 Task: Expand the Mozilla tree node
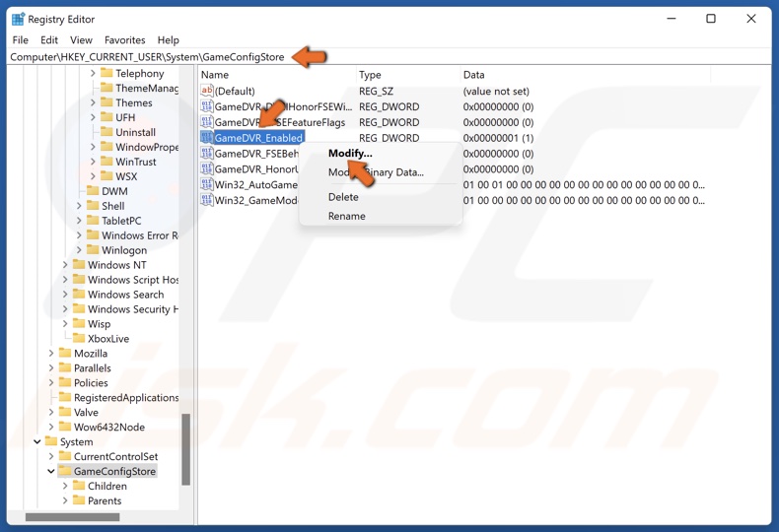[x=51, y=354]
